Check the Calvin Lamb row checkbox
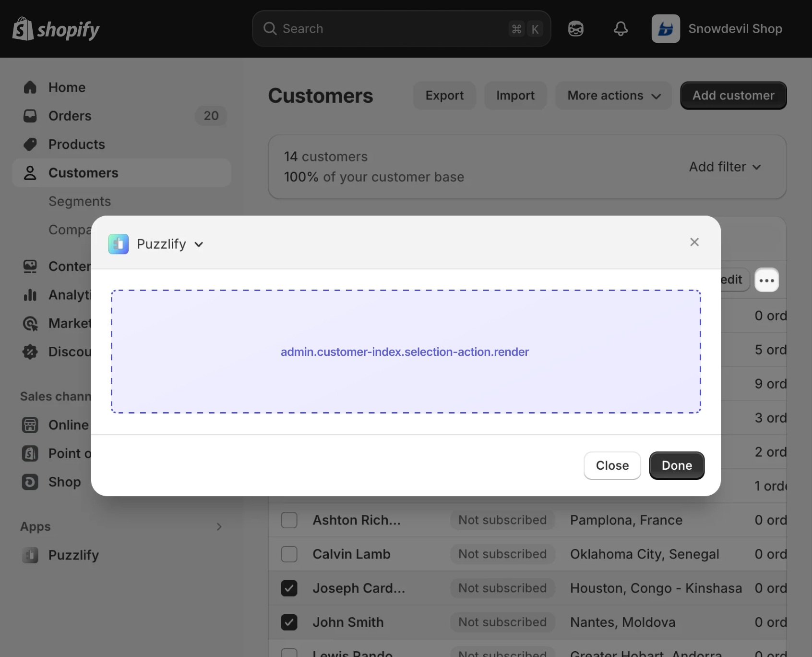 click(x=289, y=554)
